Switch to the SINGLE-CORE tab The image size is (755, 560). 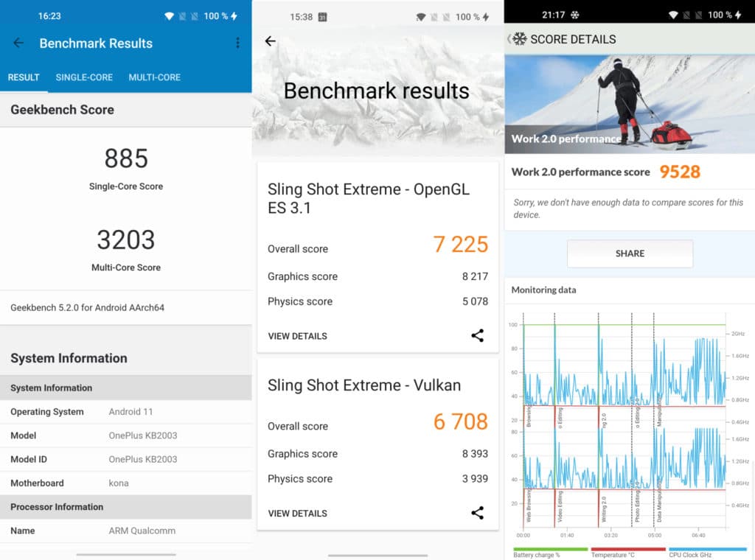tap(84, 77)
